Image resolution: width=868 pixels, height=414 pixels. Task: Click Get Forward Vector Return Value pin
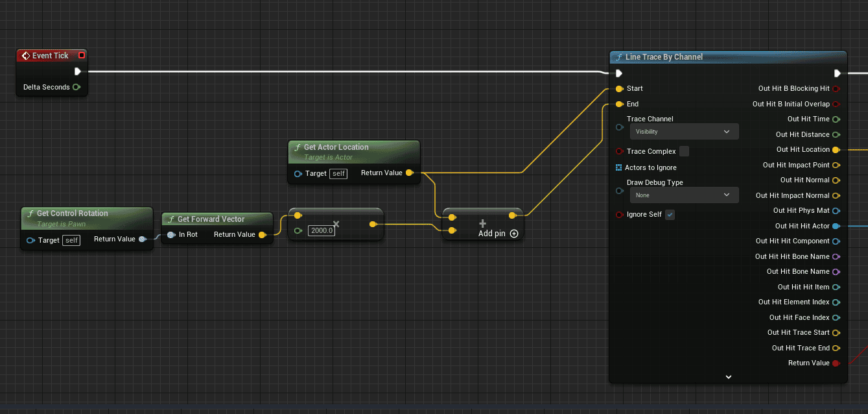[x=262, y=235]
